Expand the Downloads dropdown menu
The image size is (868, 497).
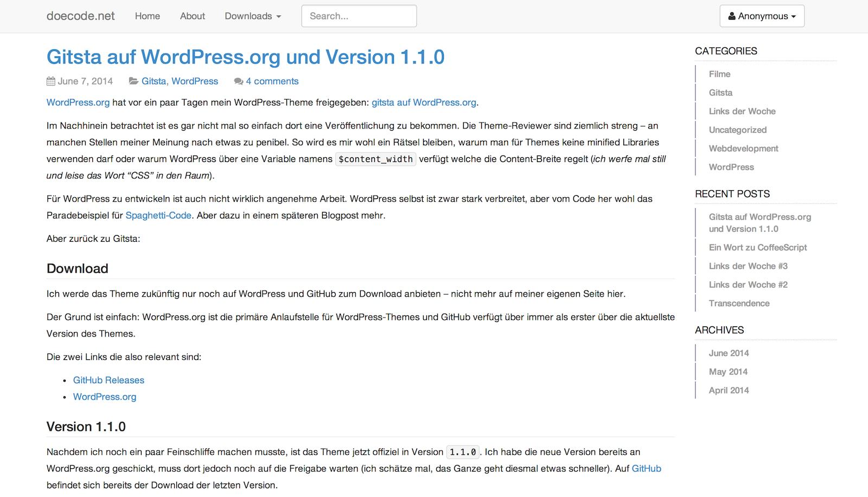pyautogui.click(x=253, y=16)
